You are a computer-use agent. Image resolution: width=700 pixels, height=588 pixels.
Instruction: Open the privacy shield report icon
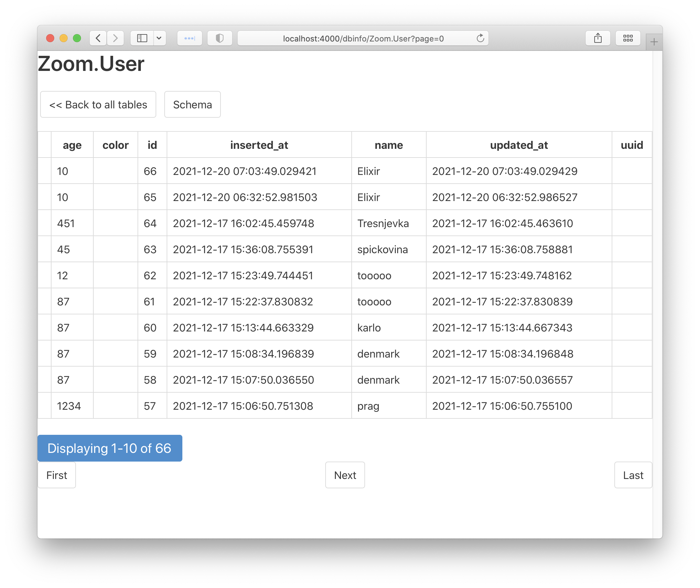coord(220,38)
